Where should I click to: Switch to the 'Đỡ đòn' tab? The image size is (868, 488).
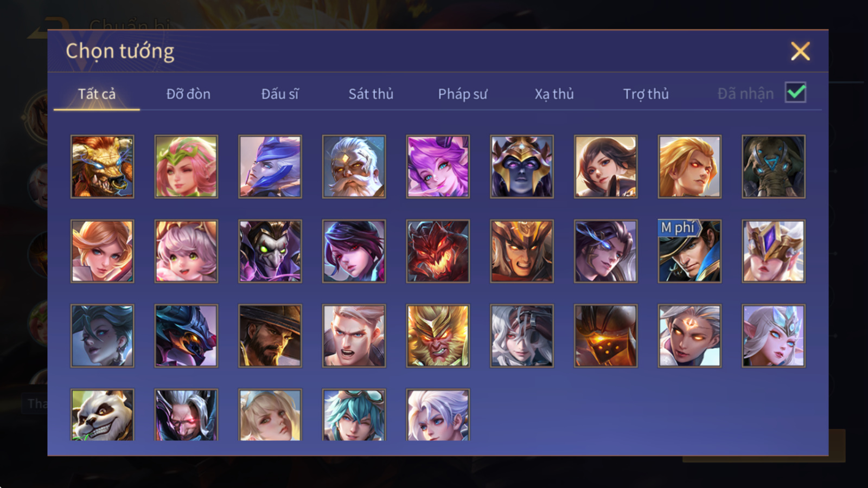tap(188, 94)
